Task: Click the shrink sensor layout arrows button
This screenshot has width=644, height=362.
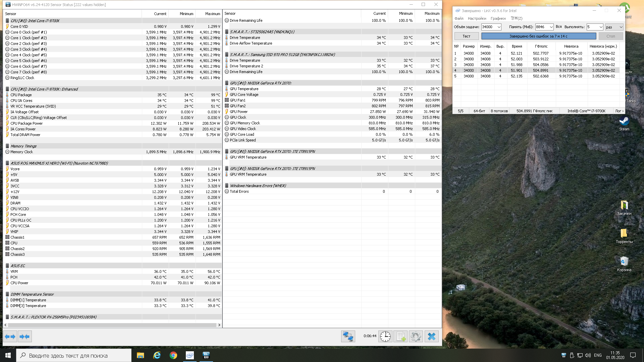Action: pyautogui.click(x=24, y=337)
